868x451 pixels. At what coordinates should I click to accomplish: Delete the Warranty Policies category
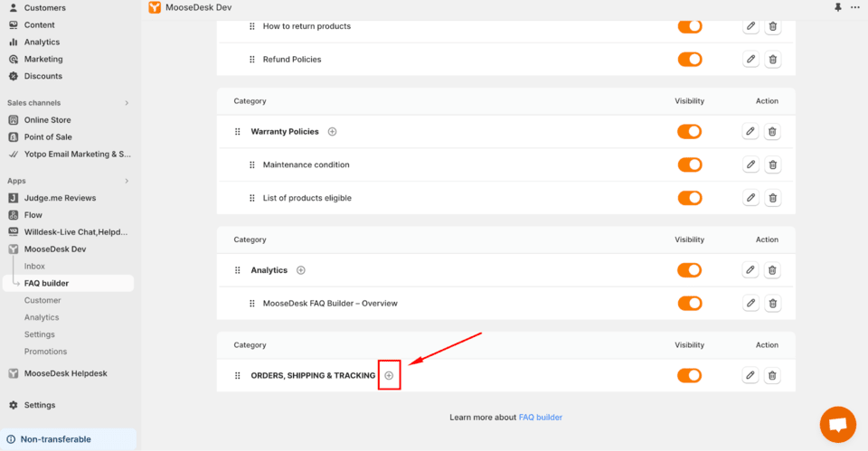[x=772, y=132]
